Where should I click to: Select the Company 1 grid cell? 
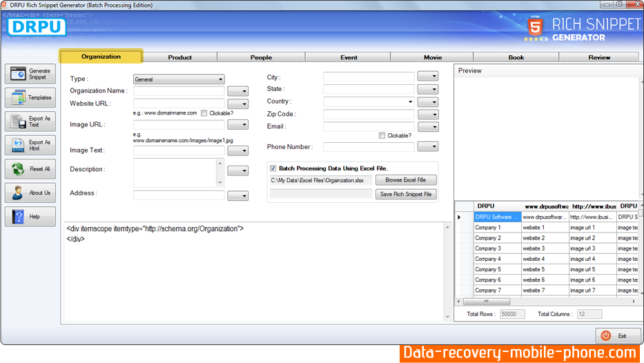pyautogui.click(x=498, y=228)
